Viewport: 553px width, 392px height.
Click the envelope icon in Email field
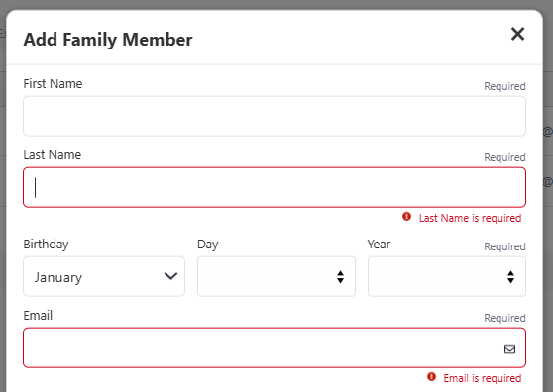tap(509, 349)
